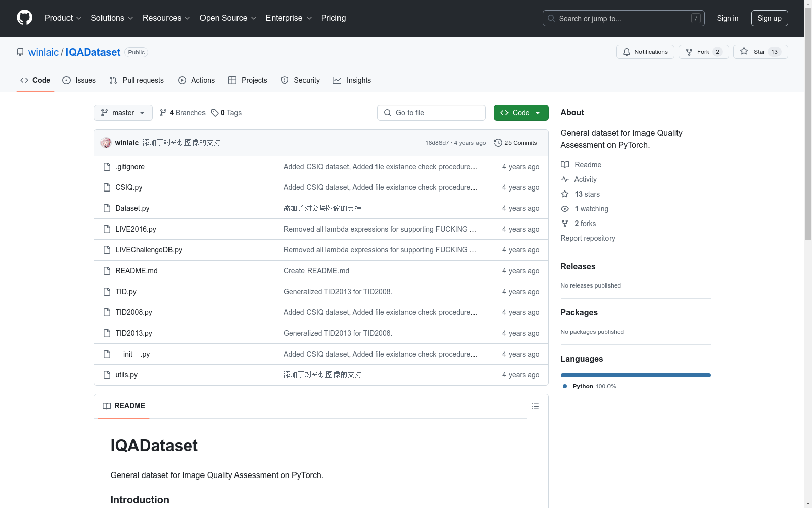Click the file icon beside LIVE2016.py

[x=107, y=229]
